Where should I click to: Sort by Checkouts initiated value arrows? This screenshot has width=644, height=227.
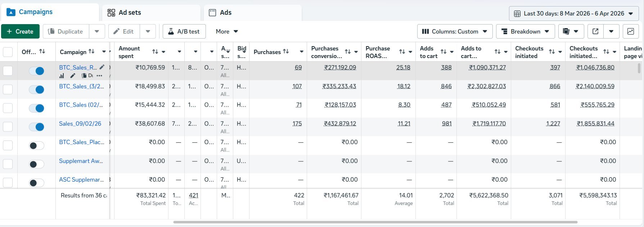click(606, 52)
